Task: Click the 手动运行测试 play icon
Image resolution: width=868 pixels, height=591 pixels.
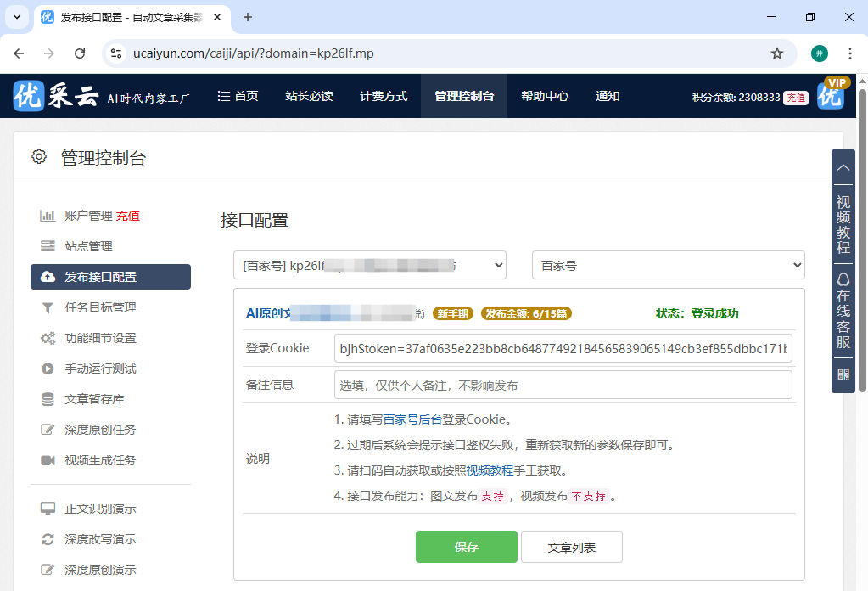Action: tap(49, 368)
